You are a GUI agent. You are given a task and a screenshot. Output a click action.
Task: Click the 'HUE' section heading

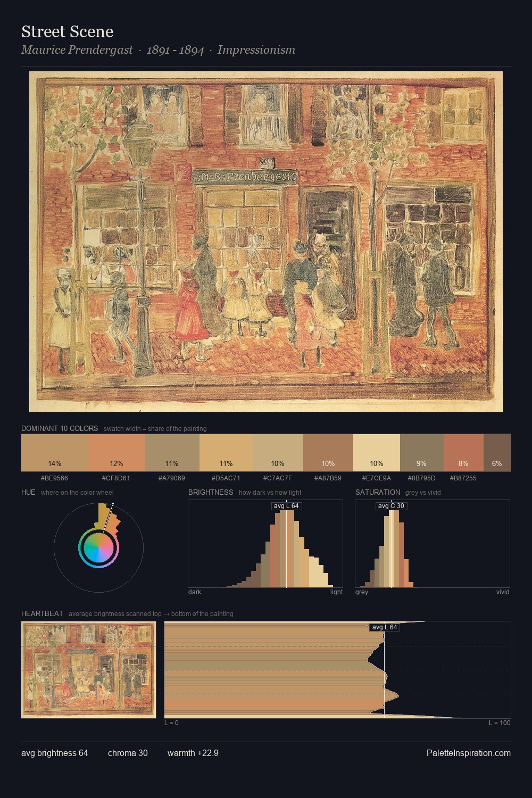pyautogui.click(x=28, y=492)
